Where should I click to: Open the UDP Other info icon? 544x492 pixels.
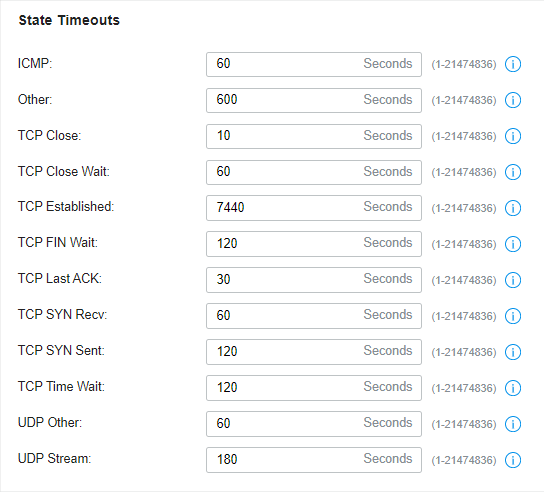[x=512, y=424]
